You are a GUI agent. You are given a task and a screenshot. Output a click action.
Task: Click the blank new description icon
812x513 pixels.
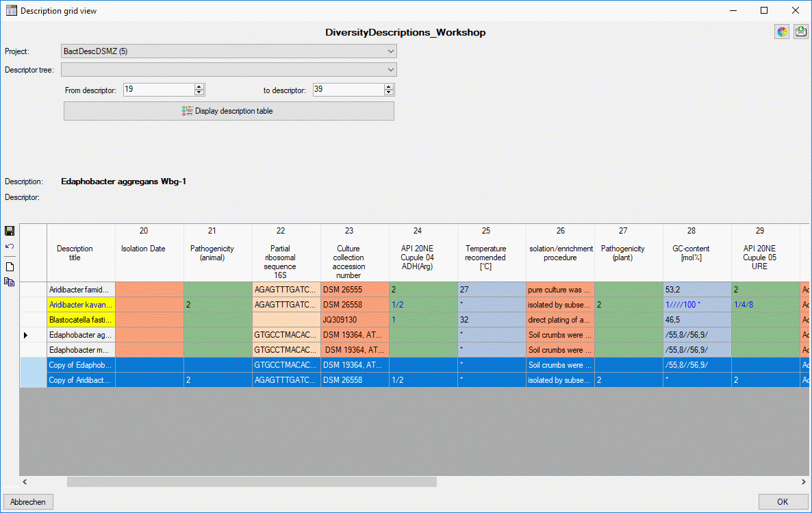click(10, 267)
